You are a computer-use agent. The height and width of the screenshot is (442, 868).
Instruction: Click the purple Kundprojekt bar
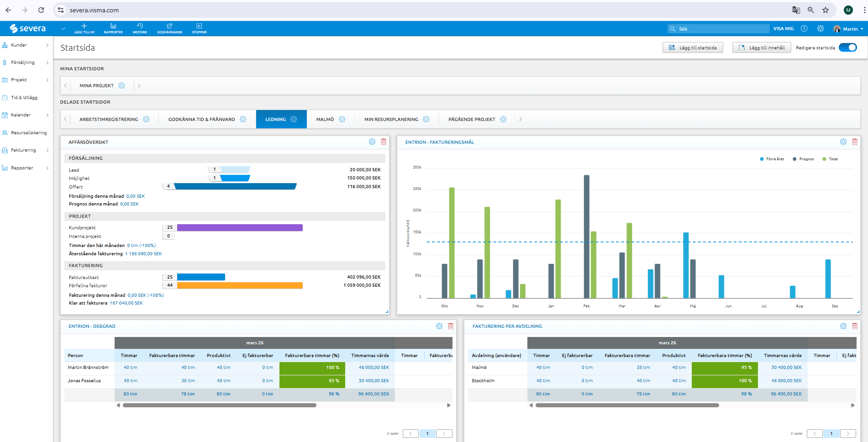(x=240, y=227)
